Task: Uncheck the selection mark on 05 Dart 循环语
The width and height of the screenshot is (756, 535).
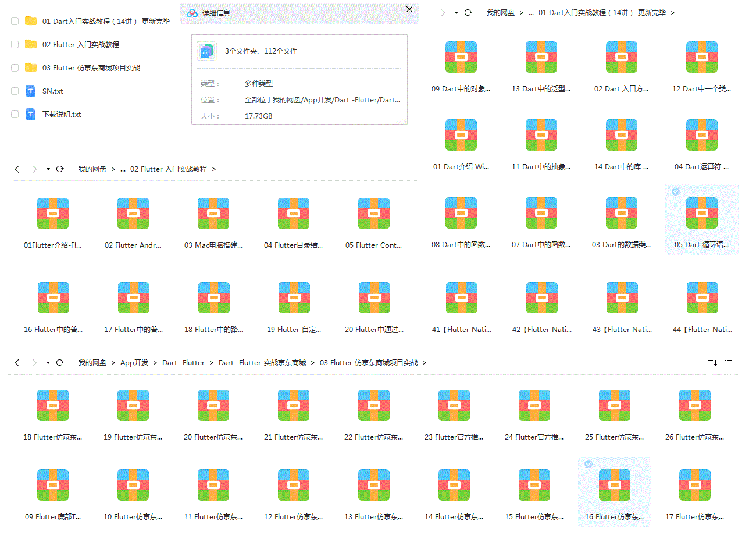Action: [x=675, y=191]
